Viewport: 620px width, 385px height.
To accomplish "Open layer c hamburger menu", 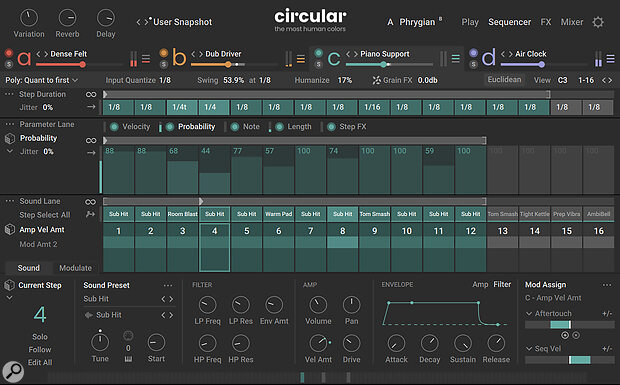I will pyautogui.click(x=456, y=59).
